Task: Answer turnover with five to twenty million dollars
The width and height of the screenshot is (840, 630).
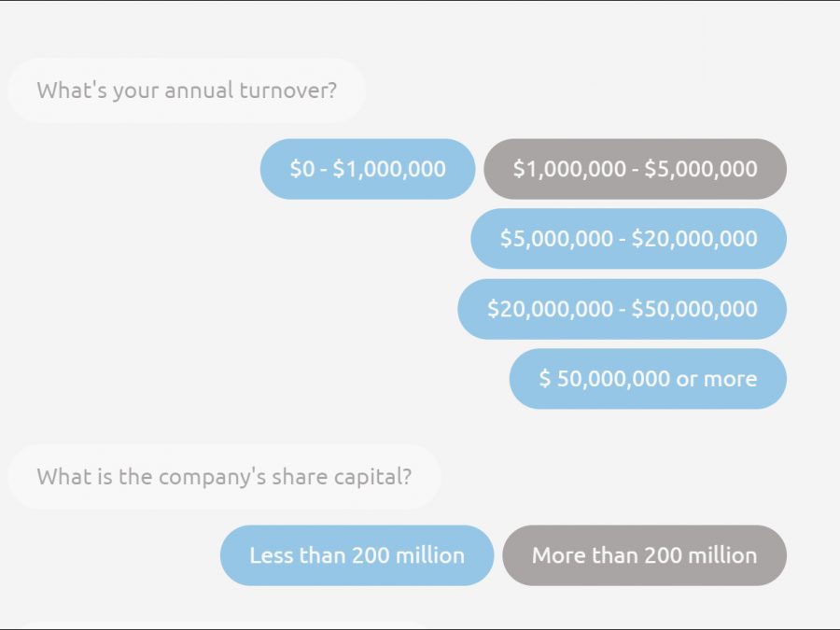Action: pyautogui.click(x=628, y=239)
